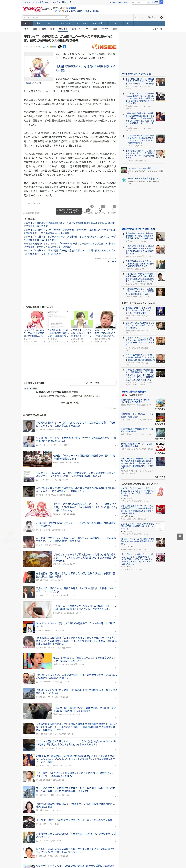Click the Yahoo! JAPAN News logo

point(37,9)
